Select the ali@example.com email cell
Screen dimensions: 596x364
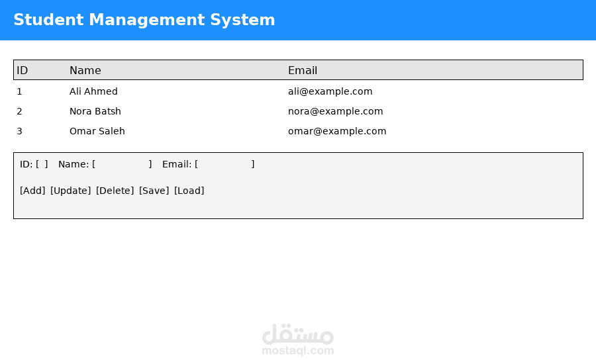click(330, 91)
